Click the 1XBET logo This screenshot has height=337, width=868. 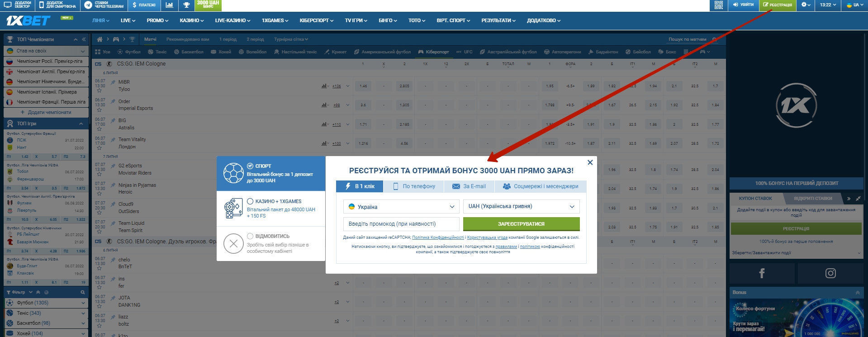(28, 21)
